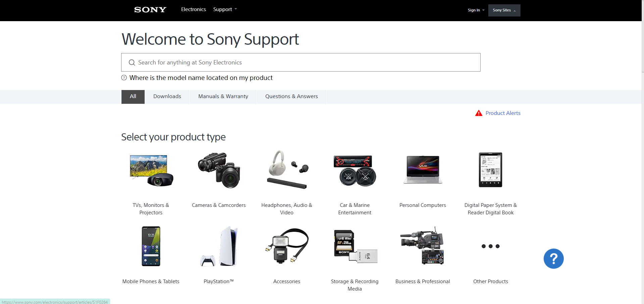Click the Storage & Recording Media label
644x304 pixels.
[355, 285]
